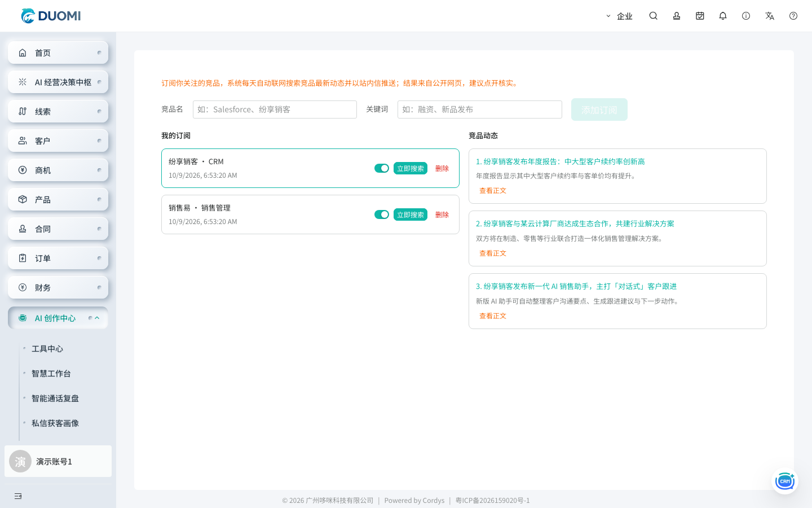
Task: Open the search icon in top bar
Action: point(654,16)
